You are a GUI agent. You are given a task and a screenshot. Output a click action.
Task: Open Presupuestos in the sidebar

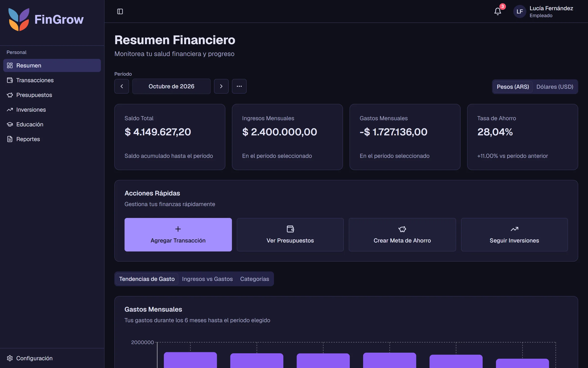coord(52,95)
